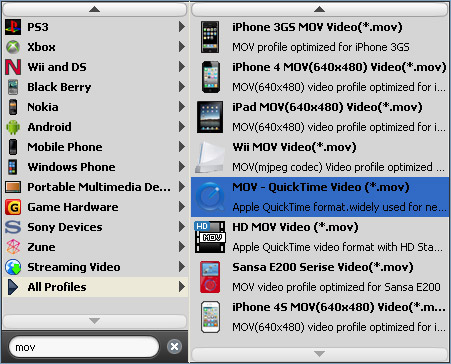Choose iPhone 4 MOV(640x480) Video profile title
The image size is (451, 364).
click(339, 67)
